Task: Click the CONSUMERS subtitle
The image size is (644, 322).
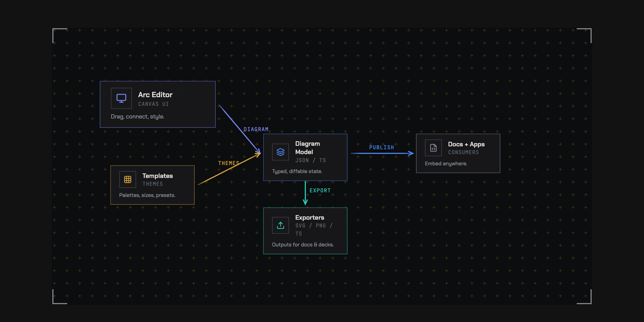Action: (x=463, y=152)
